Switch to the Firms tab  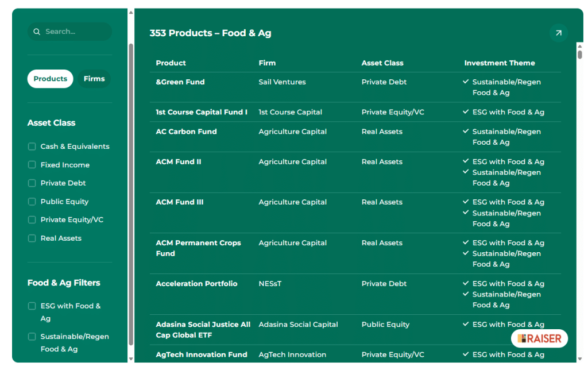(x=94, y=79)
